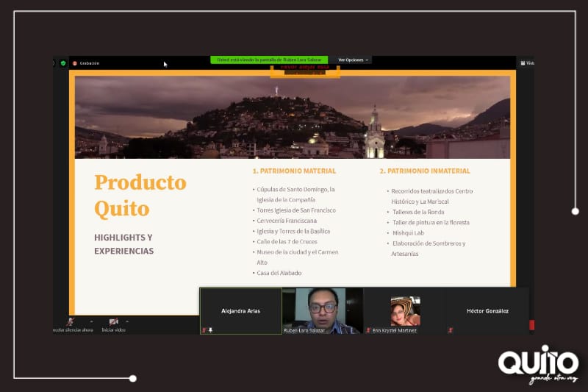Click the Grabación recording label
This screenshot has width=588, height=392.
(x=90, y=63)
